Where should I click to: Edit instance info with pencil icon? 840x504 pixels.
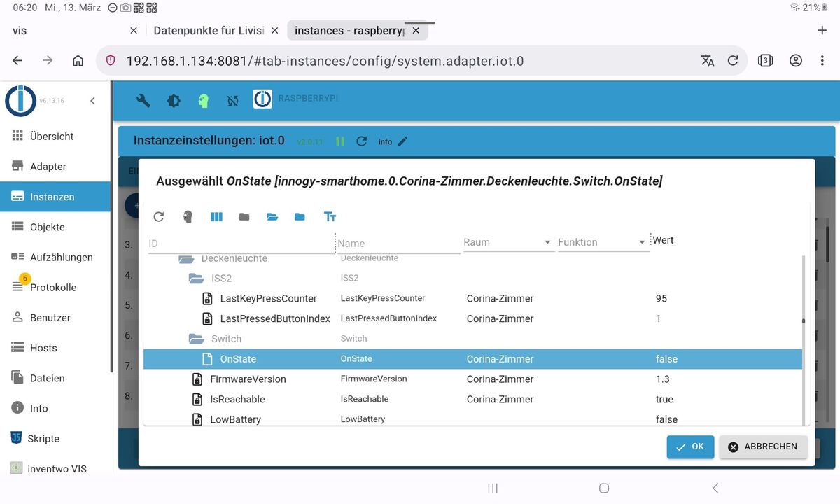tap(402, 141)
